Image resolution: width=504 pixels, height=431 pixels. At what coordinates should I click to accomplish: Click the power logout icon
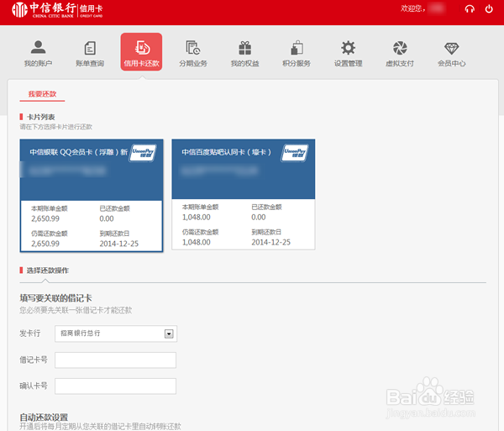click(x=489, y=9)
